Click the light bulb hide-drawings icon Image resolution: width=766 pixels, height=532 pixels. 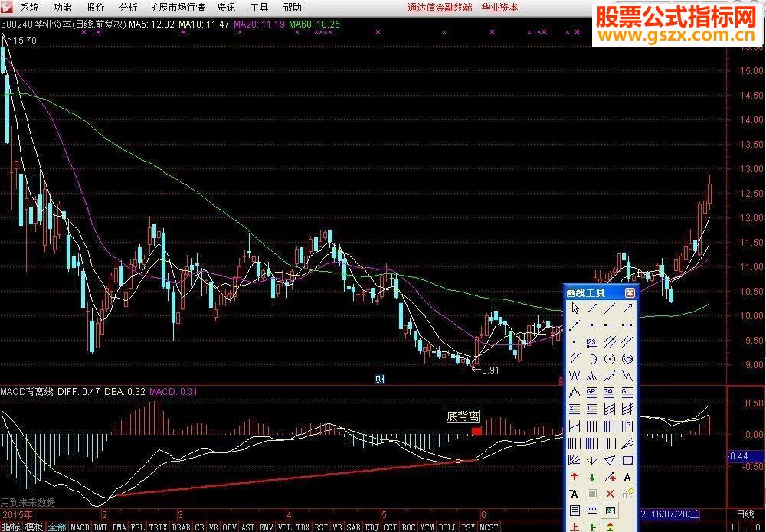(x=628, y=494)
